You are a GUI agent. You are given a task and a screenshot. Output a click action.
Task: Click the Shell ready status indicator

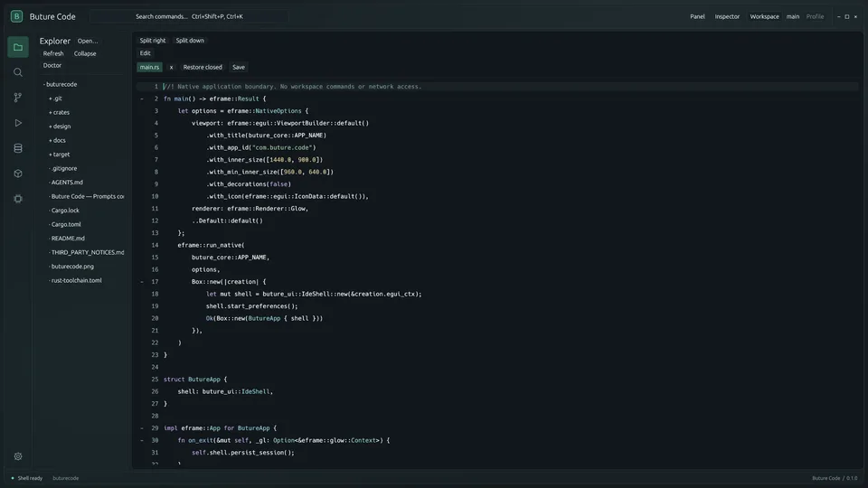click(x=26, y=478)
